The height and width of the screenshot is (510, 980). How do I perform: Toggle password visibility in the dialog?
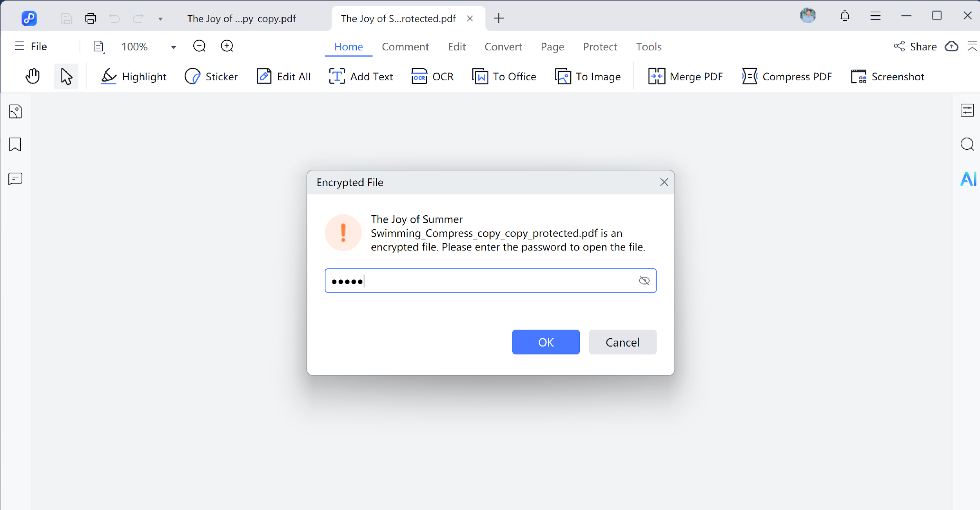(643, 280)
